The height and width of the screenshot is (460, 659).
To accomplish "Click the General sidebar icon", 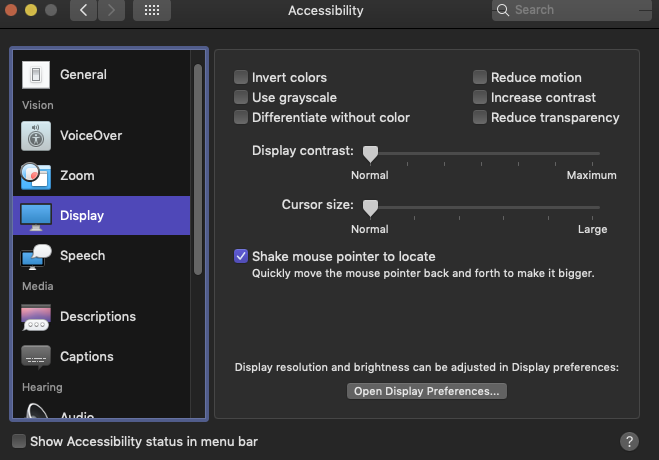I will (x=36, y=75).
